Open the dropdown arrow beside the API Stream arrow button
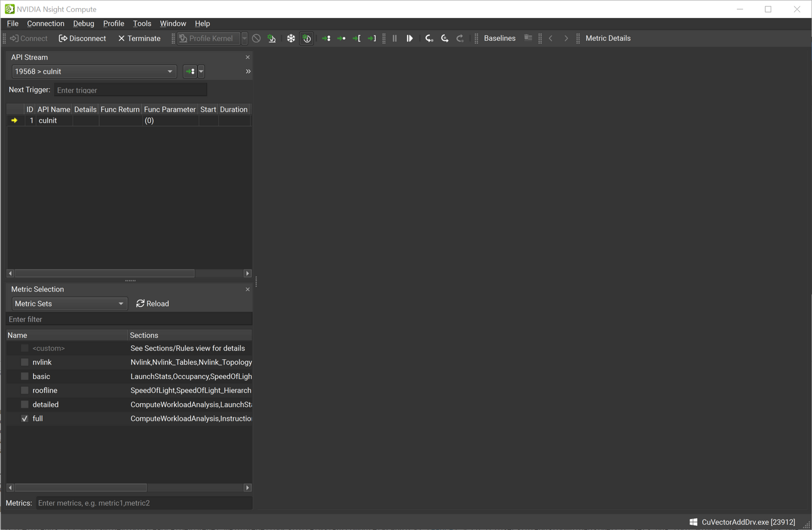 201,71
